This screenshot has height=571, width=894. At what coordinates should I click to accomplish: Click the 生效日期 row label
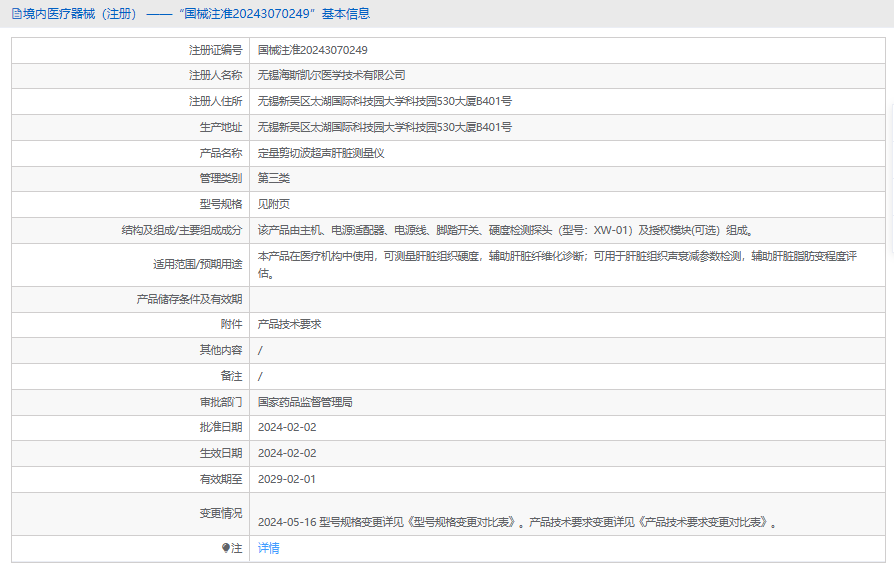coord(220,453)
